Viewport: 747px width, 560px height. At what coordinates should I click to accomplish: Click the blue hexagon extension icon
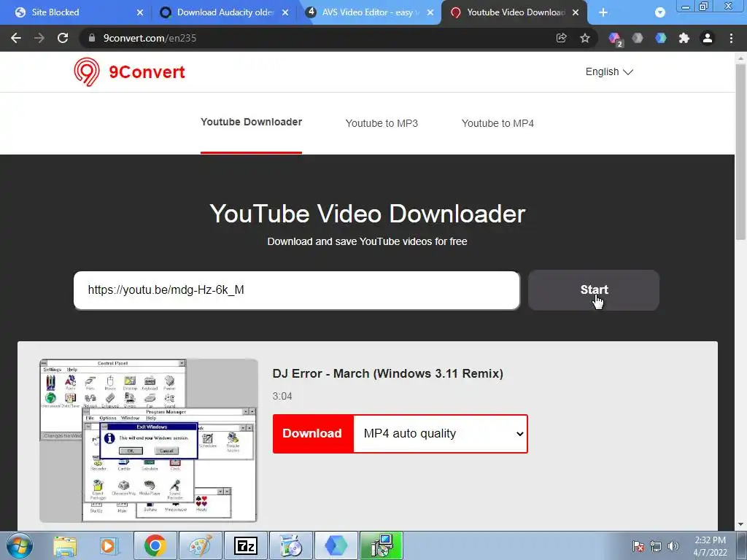[x=661, y=38]
